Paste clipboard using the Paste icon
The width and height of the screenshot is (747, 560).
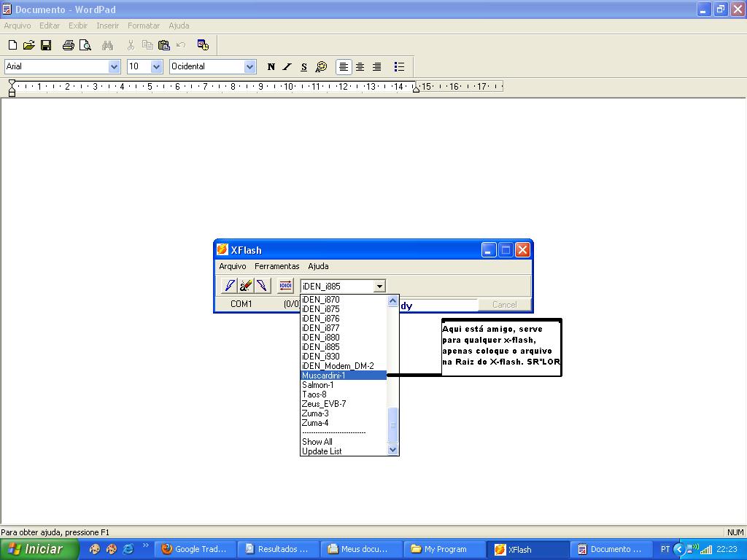(x=164, y=45)
